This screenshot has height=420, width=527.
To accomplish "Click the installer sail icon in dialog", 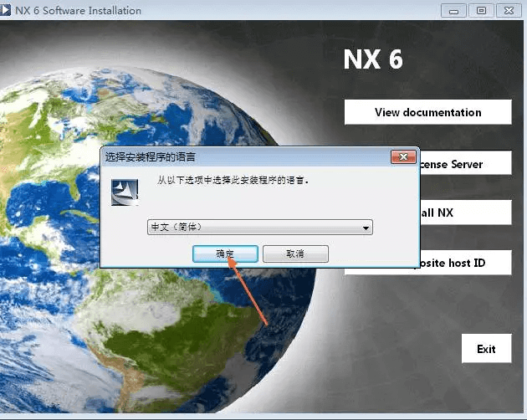I will pos(125,192).
